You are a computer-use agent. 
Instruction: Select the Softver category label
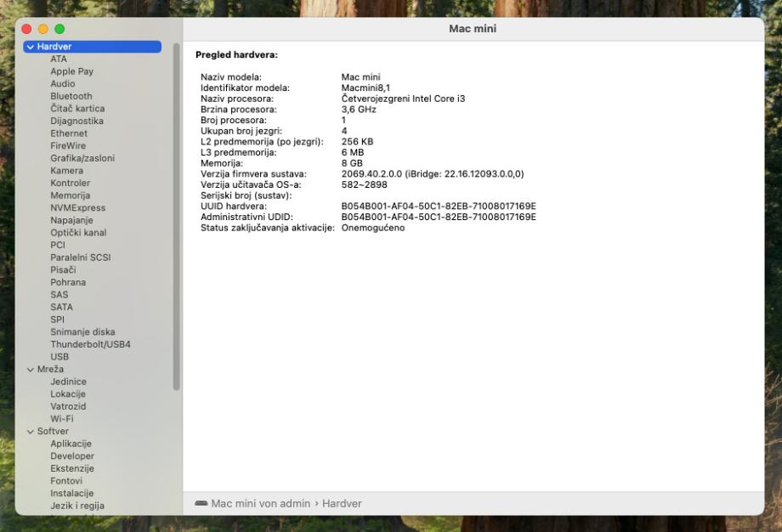(x=53, y=431)
